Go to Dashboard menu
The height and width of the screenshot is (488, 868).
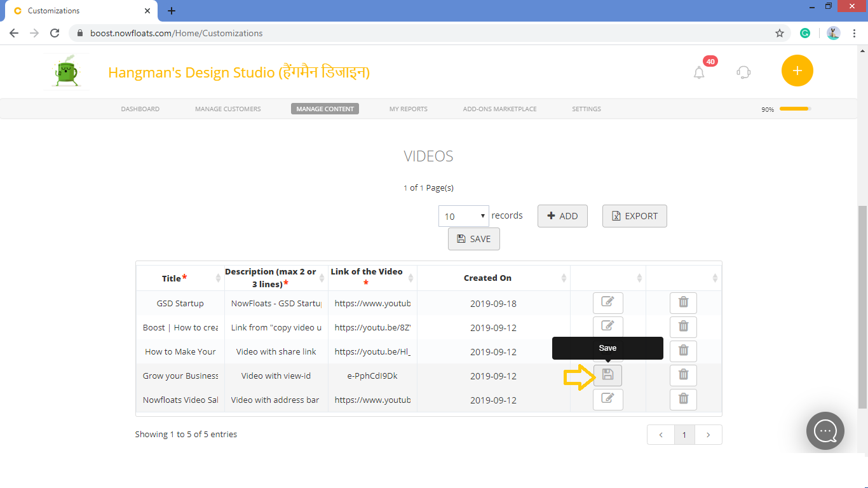click(140, 109)
